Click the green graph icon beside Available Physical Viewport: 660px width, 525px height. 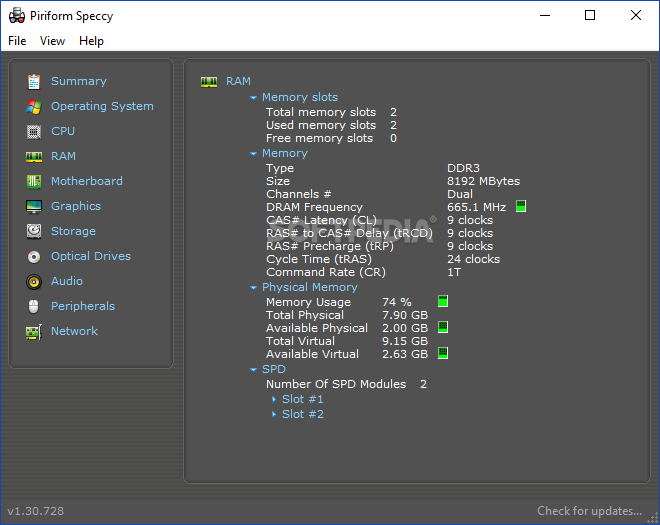(443, 327)
